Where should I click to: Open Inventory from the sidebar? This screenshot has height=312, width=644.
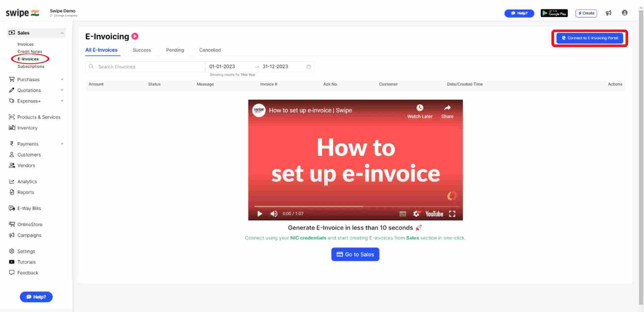(x=27, y=128)
